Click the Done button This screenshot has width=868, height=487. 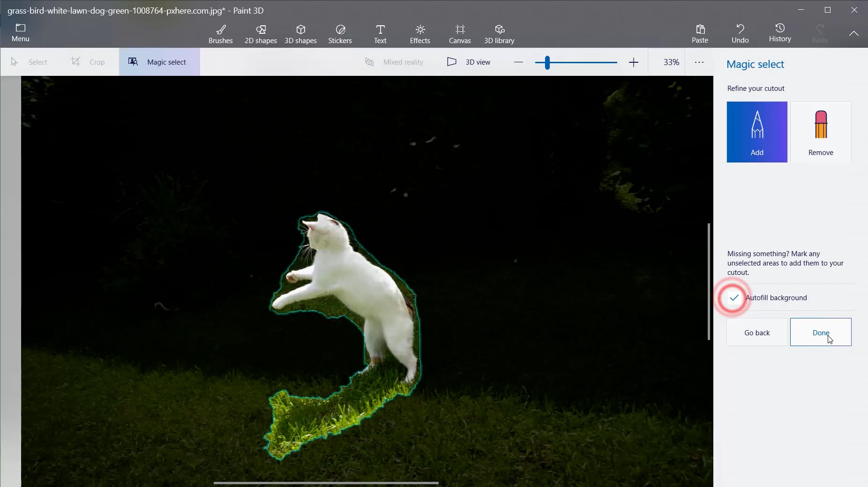coord(821,332)
